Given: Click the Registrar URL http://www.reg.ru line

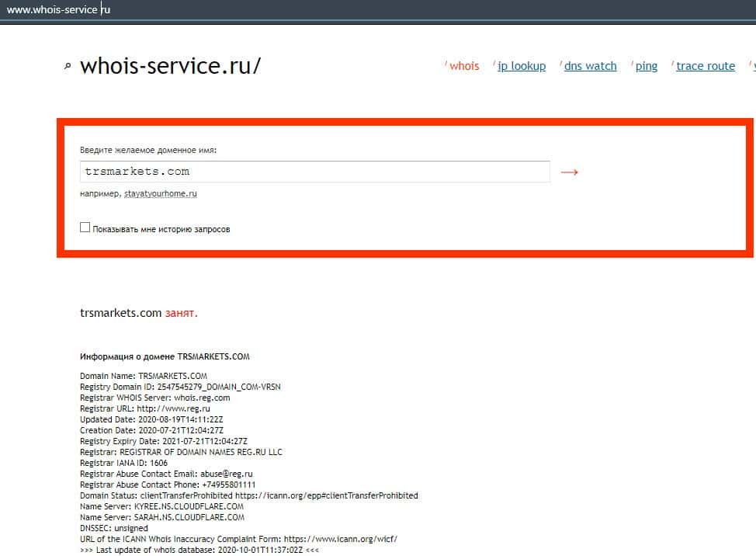Looking at the screenshot, I should 145,408.
